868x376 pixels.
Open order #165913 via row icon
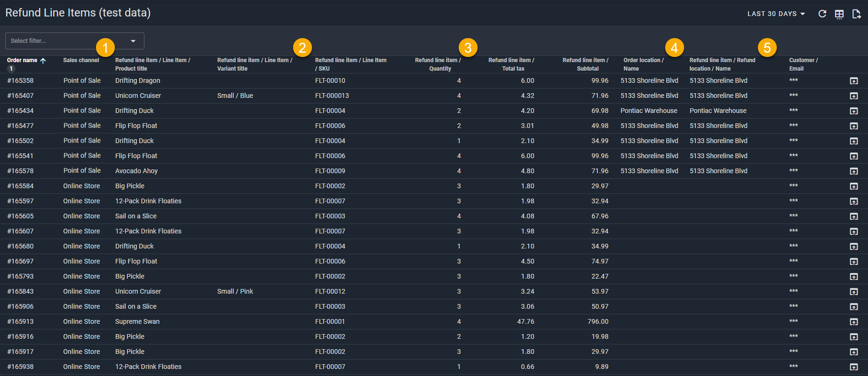[853, 322]
